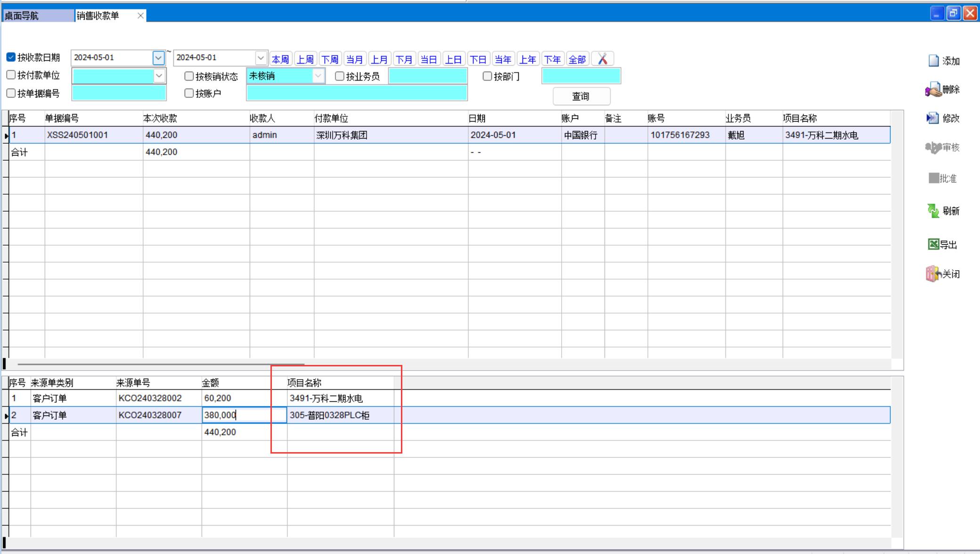Click the 修改 (modify) icon
The height and width of the screenshot is (554, 980).
932,118
